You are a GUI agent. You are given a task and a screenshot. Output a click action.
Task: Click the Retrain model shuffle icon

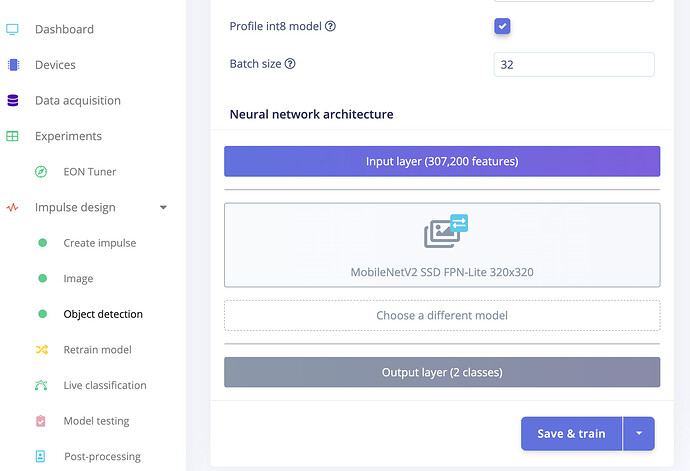[41, 350]
